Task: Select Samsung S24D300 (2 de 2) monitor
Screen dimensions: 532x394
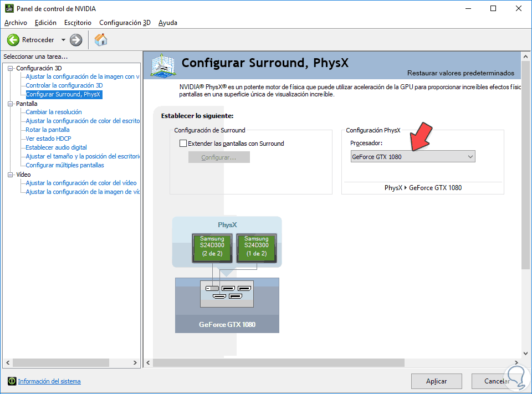Action: coord(212,248)
